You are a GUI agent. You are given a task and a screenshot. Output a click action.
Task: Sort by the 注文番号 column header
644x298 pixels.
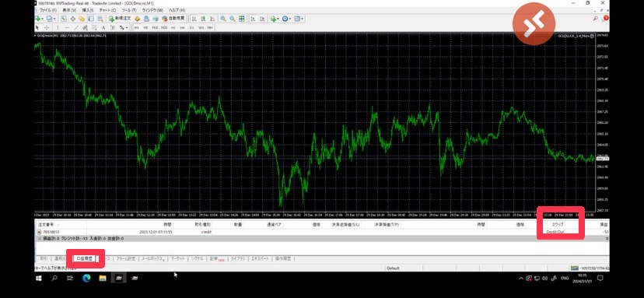(45, 225)
